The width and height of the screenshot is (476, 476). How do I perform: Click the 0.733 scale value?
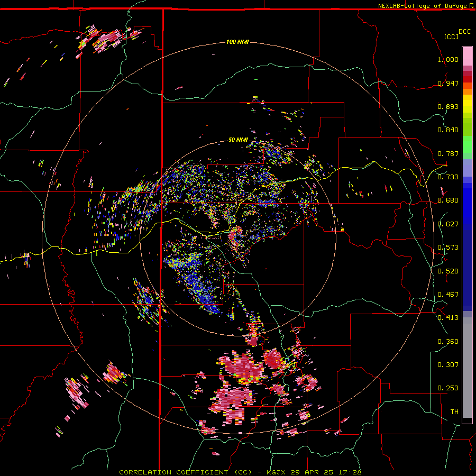(x=448, y=177)
